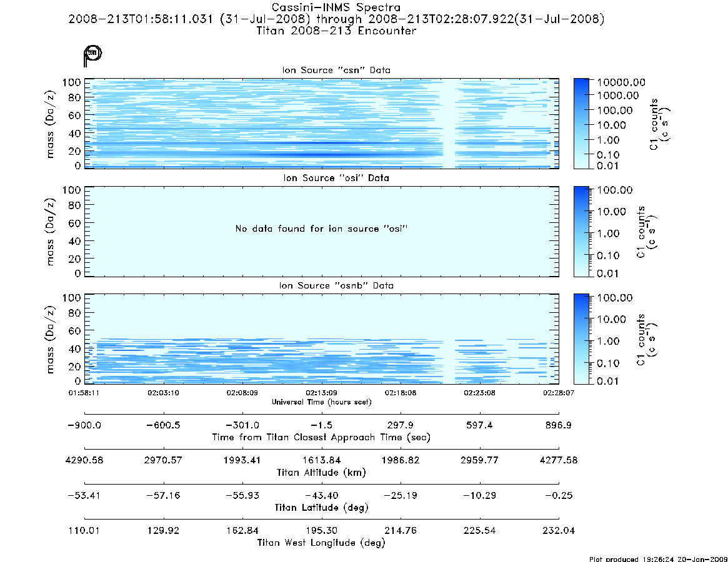Click the '232.04' longitude value
The image size is (728, 562).
pos(559,530)
